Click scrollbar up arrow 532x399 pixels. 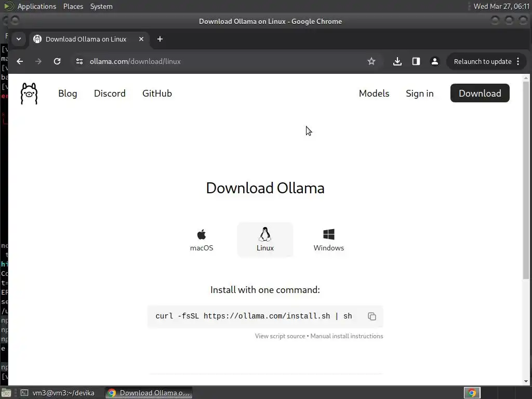tap(526, 78)
